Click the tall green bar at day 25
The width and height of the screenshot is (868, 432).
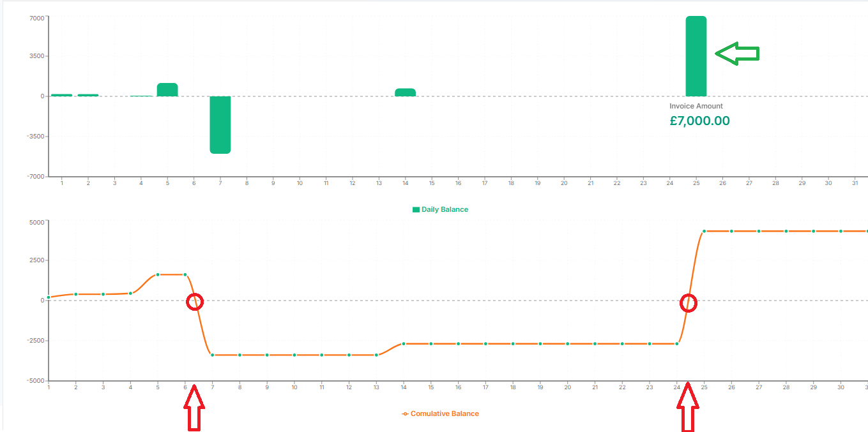tap(696, 56)
